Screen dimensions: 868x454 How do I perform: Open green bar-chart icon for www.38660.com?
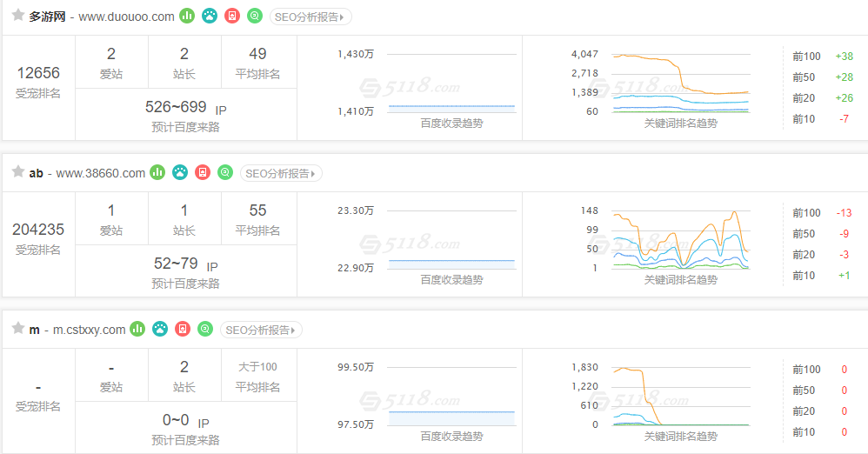pyautogui.click(x=157, y=173)
